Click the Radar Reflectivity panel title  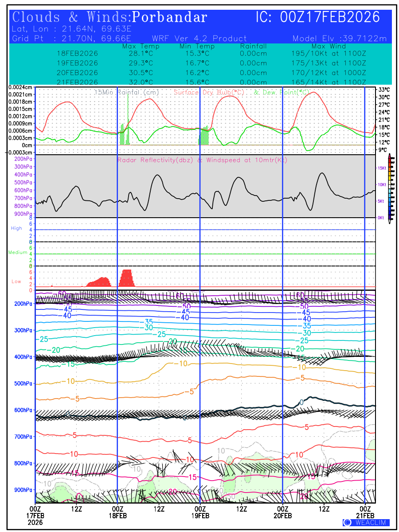(x=202, y=160)
